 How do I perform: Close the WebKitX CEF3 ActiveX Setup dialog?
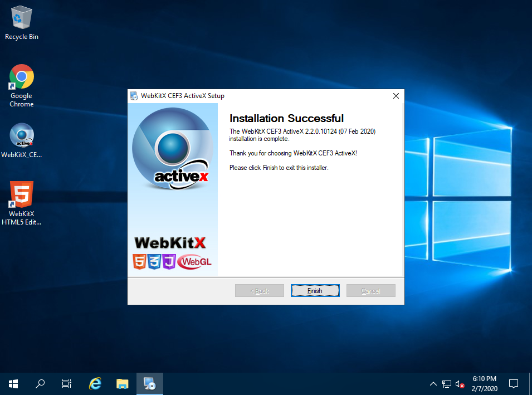396,96
